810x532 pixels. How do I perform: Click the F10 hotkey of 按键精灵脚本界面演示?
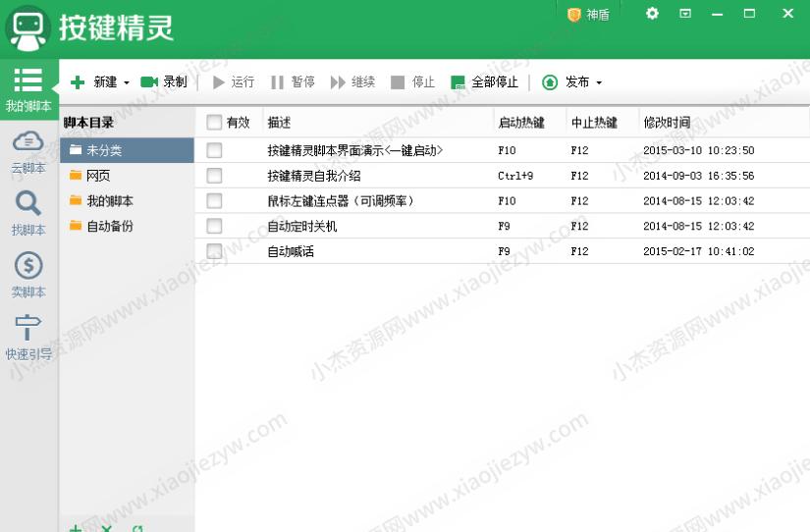tap(507, 150)
